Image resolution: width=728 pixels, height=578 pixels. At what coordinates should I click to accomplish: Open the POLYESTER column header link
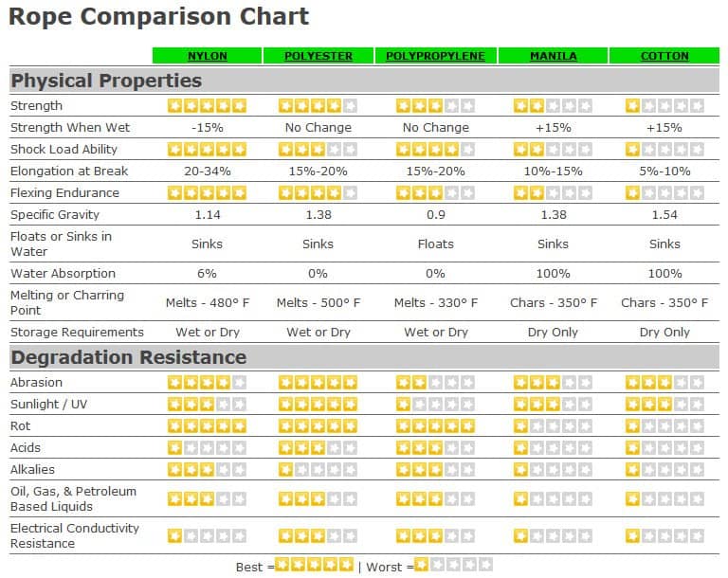click(x=318, y=56)
